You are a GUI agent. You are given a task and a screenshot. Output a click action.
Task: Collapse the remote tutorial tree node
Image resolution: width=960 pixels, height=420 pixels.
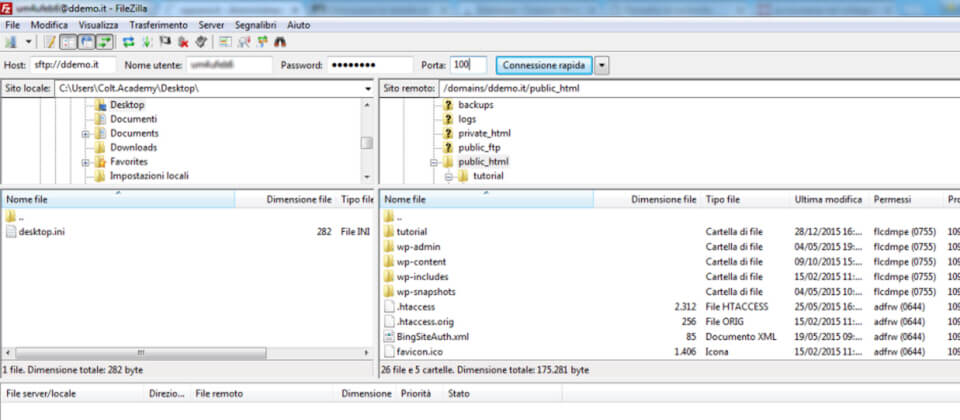449,176
